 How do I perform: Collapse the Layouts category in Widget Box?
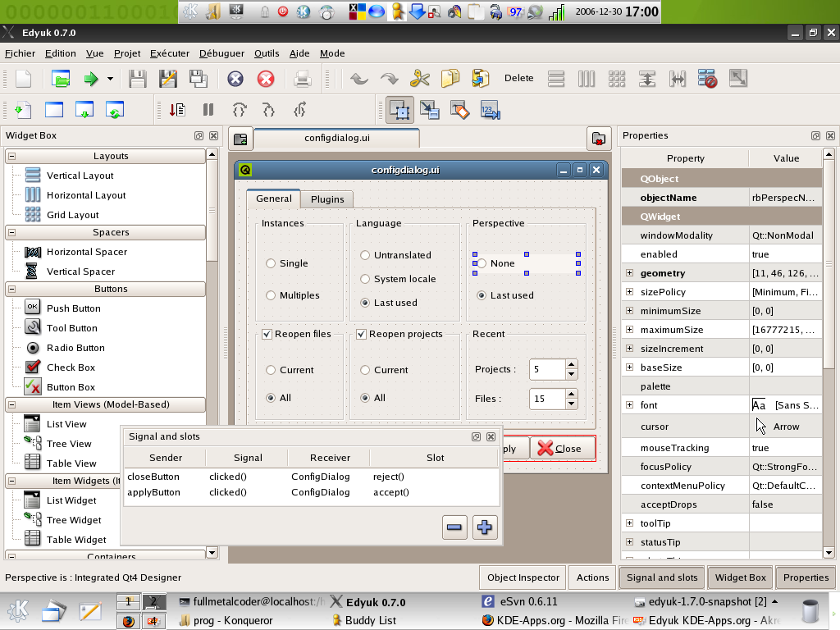coord(11,156)
